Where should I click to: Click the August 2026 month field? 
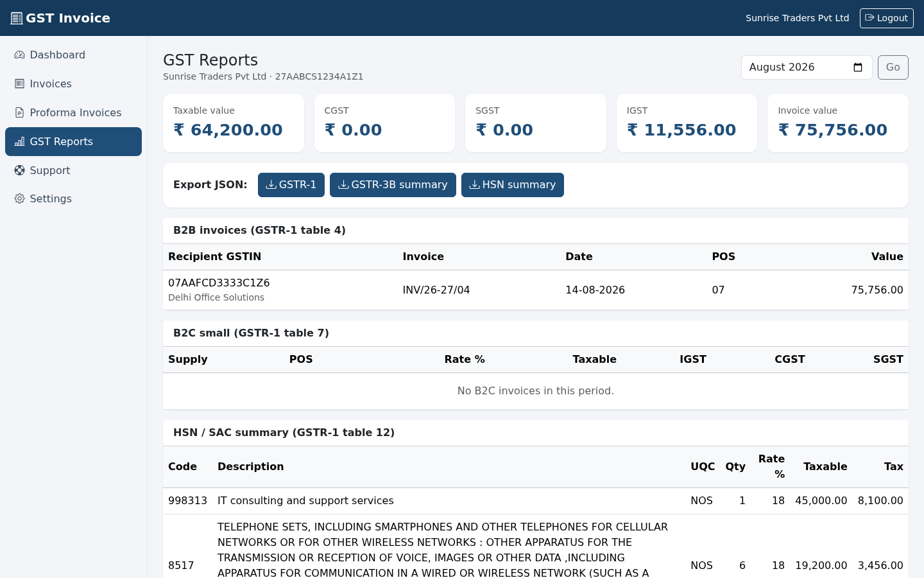(807, 67)
